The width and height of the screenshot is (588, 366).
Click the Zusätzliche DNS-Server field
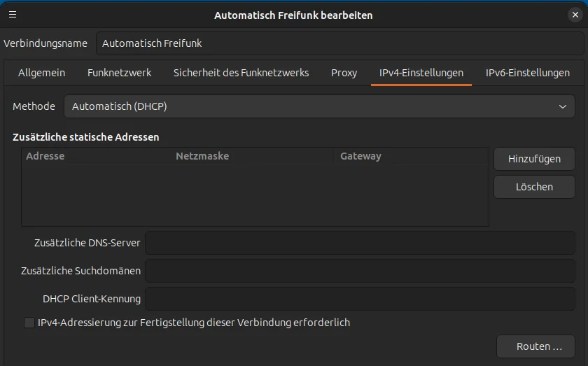tap(360, 243)
